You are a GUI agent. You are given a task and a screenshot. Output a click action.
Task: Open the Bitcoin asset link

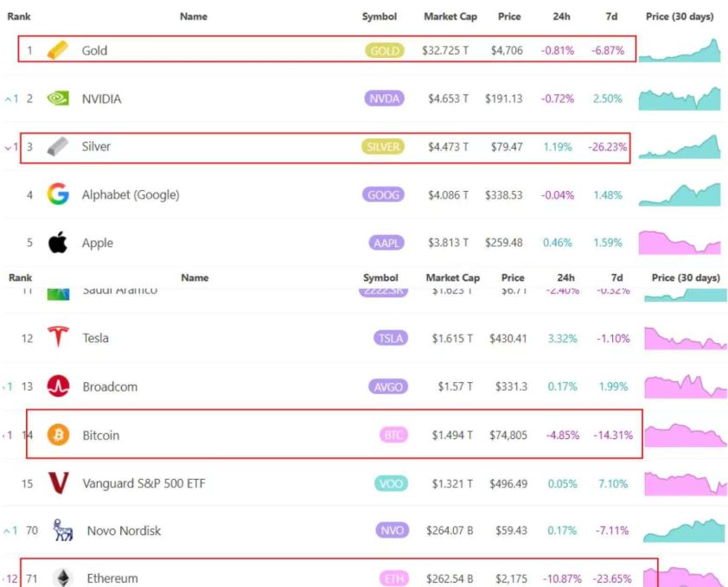tap(101, 435)
